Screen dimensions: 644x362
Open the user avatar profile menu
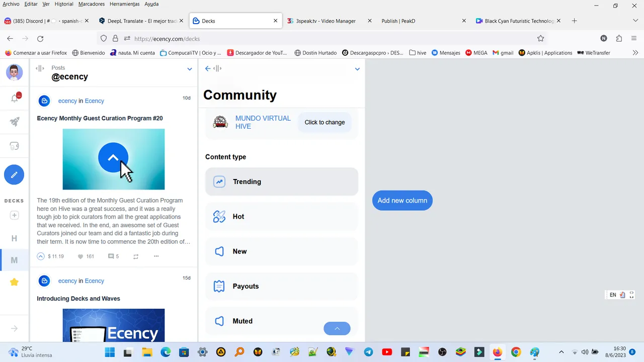coord(14,72)
